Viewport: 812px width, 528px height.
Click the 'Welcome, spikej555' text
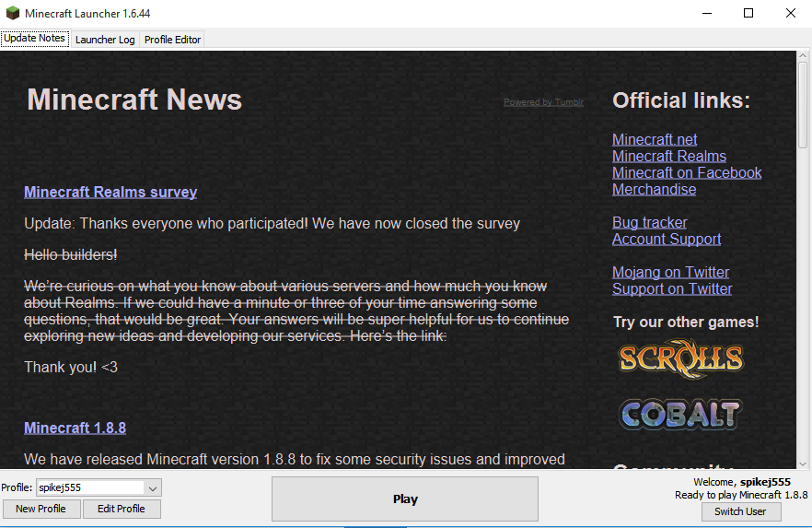[742, 482]
